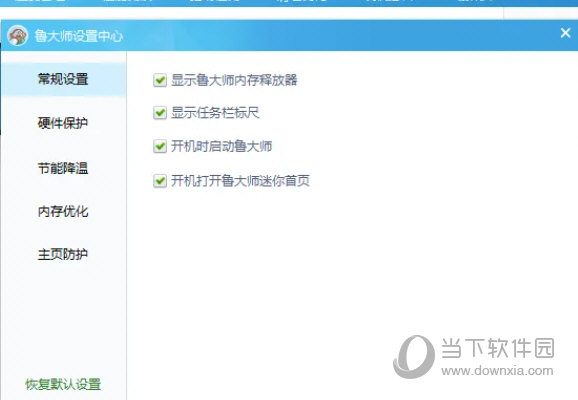Open the 主页防护 section
This screenshot has height=400, width=578.
(63, 254)
